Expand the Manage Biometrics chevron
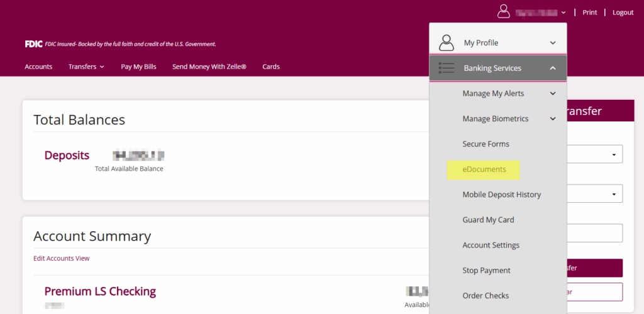The width and height of the screenshot is (644, 314). coord(553,119)
